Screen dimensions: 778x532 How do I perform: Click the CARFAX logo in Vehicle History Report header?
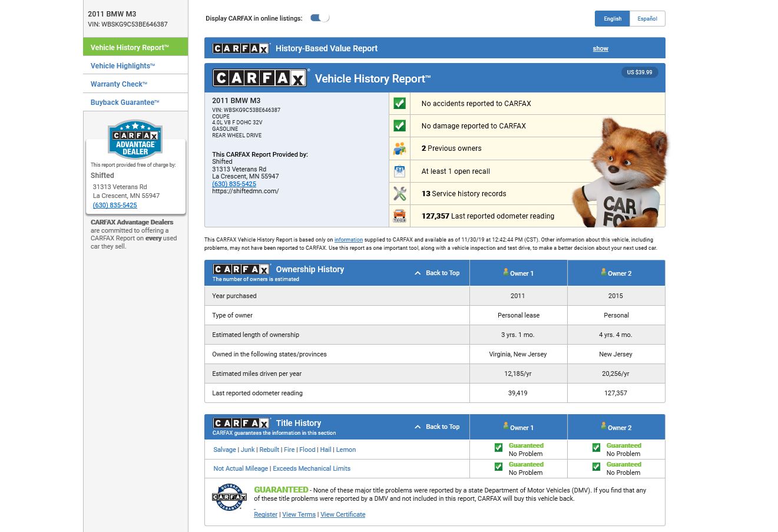coord(261,78)
